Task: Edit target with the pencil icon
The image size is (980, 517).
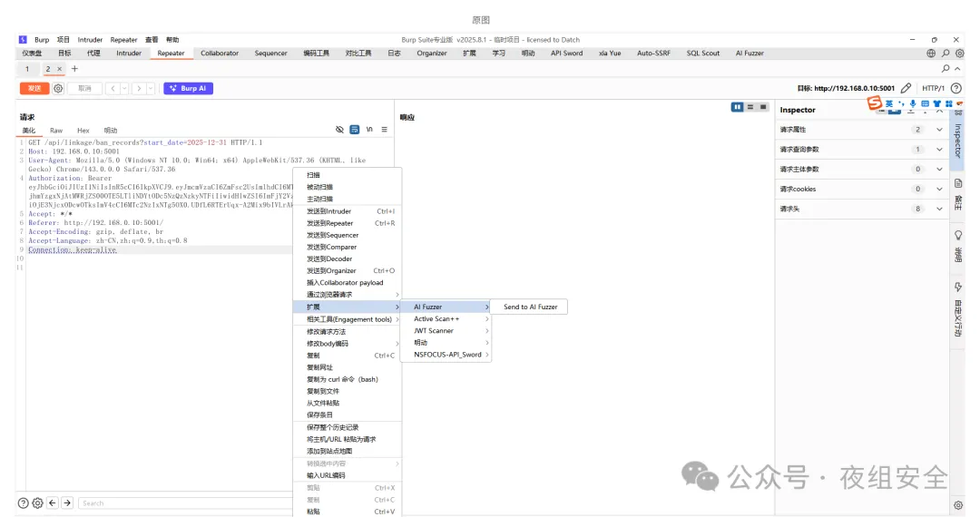Action: (x=906, y=88)
